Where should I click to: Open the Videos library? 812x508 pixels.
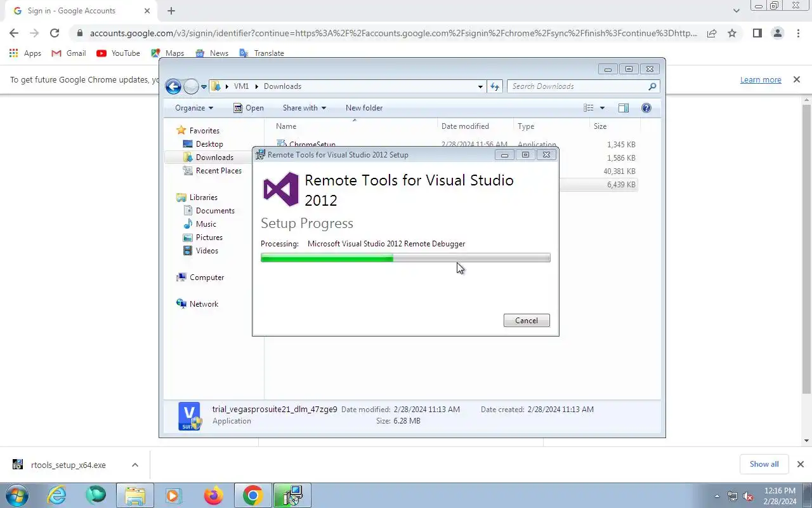207,251
